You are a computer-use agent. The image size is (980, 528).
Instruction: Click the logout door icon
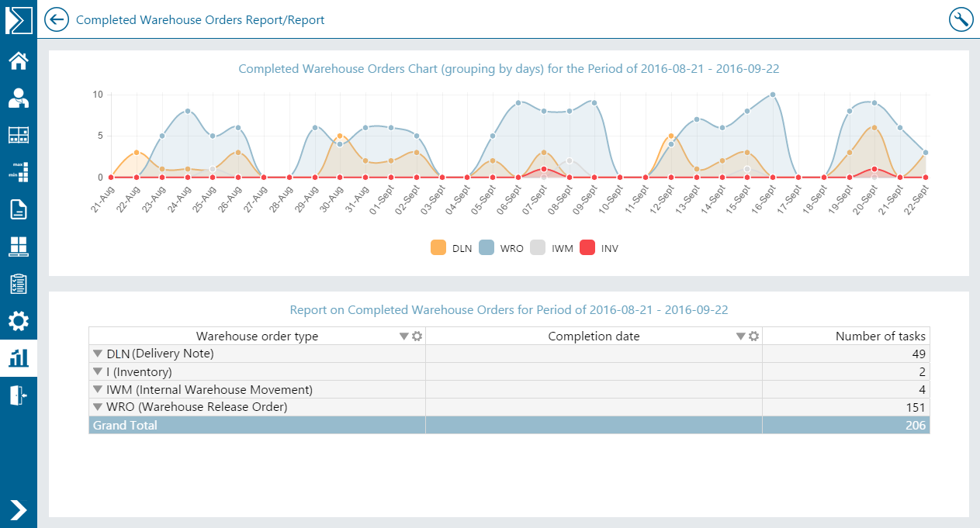19,395
